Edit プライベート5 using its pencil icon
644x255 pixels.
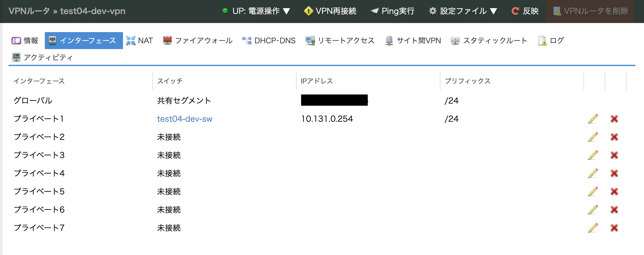pos(593,191)
